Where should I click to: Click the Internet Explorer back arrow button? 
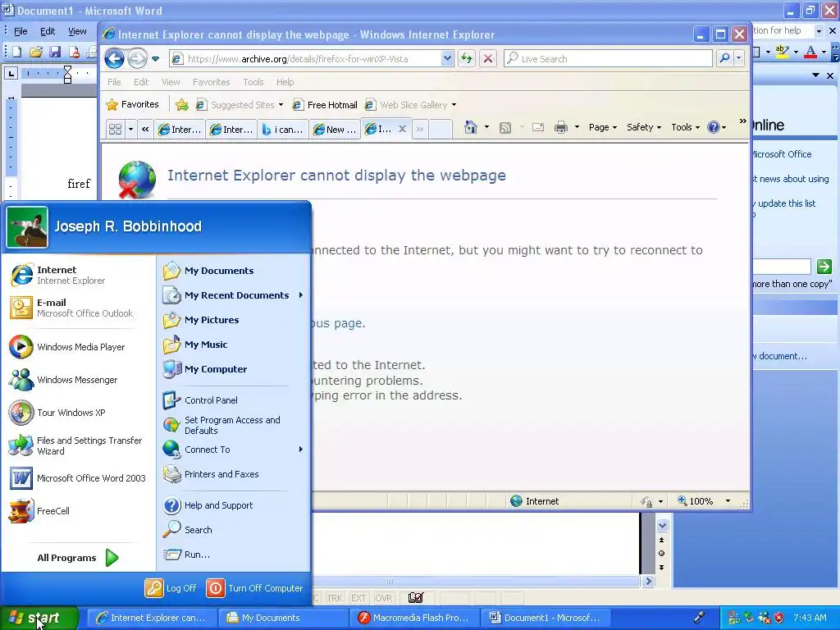click(114, 58)
